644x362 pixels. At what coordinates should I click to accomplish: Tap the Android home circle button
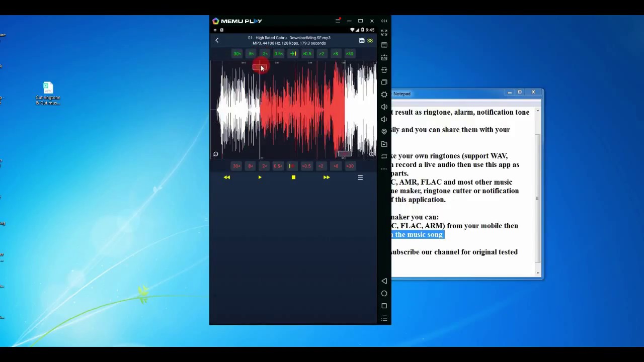[384, 294]
